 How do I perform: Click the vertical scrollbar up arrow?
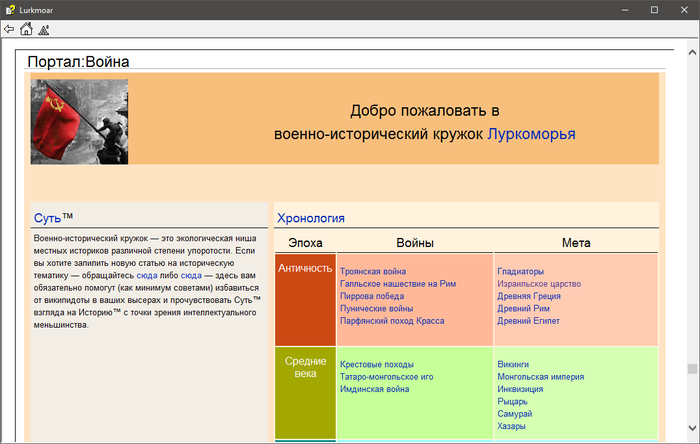691,46
